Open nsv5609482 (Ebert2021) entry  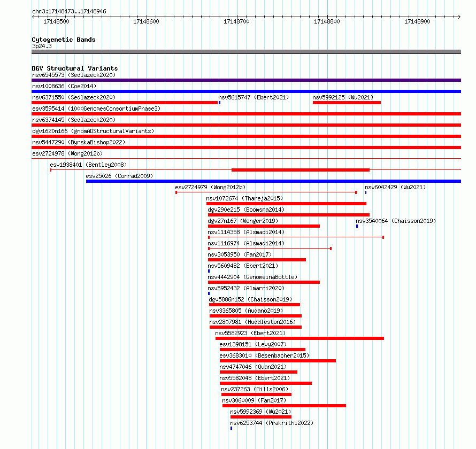243,266
